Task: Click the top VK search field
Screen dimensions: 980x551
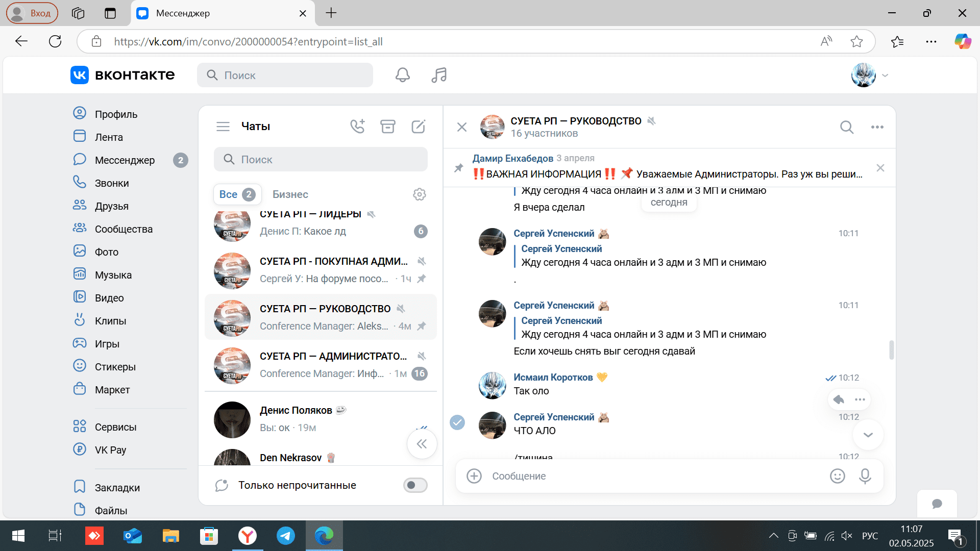Action: (x=285, y=75)
